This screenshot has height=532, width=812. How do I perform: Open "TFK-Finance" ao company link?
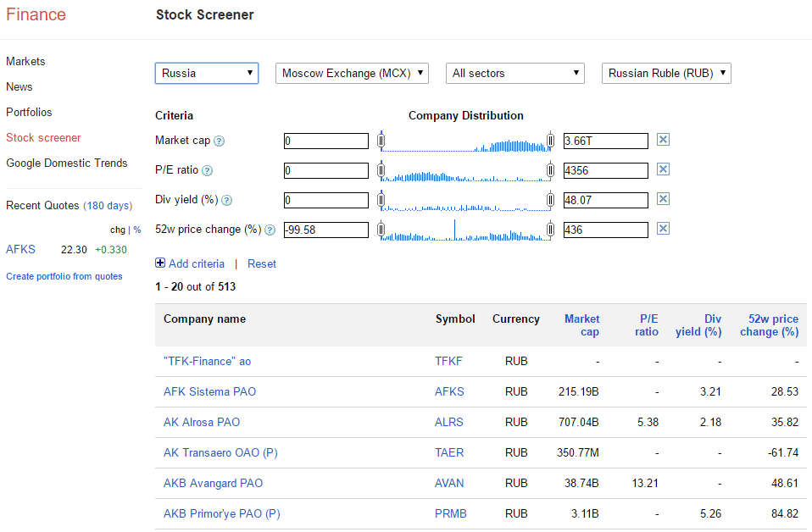(x=207, y=361)
